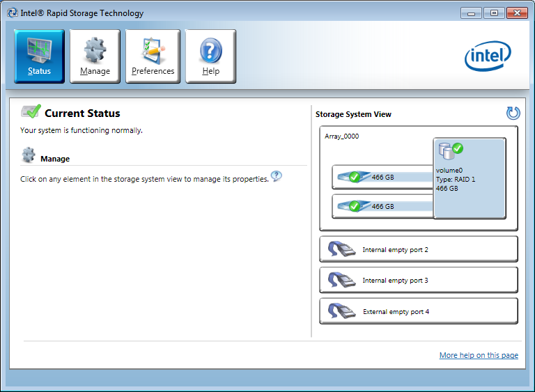Select Internal empty port 3

(419, 280)
